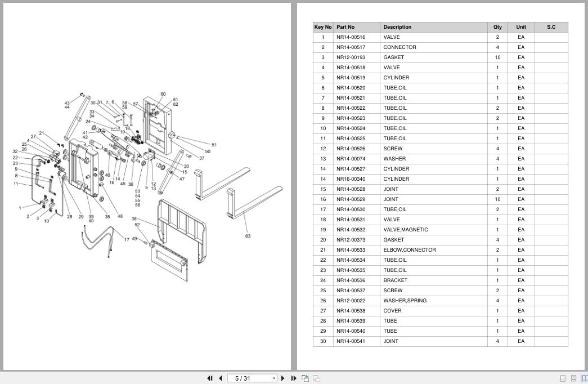Image resolution: width=588 pixels, height=384 pixels.
Task: Click the VALVE,MAGNETIC description cell
Action: pos(405,230)
